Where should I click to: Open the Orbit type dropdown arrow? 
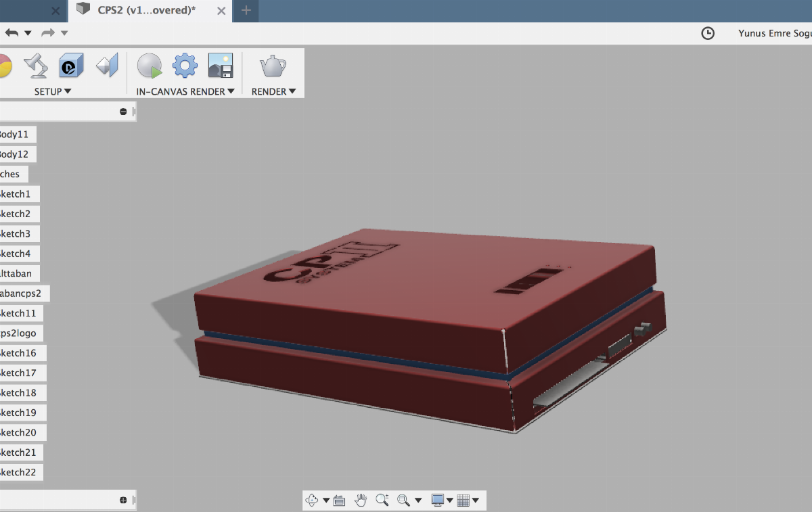point(326,501)
